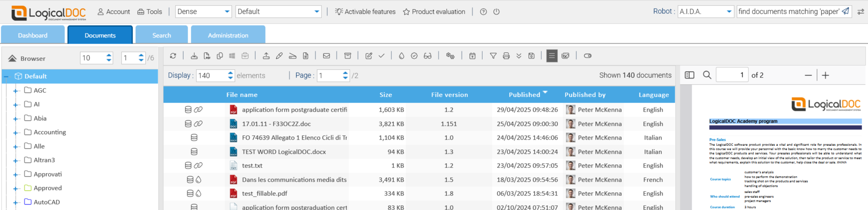The width and height of the screenshot is (868, 210).
Task: Expand the Approved folder
Action: [15, 188]
